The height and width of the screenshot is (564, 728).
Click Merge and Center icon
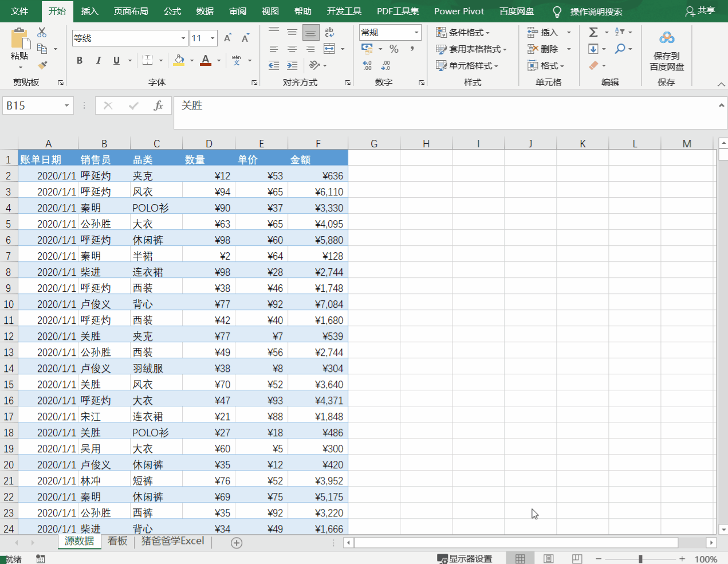329,49
